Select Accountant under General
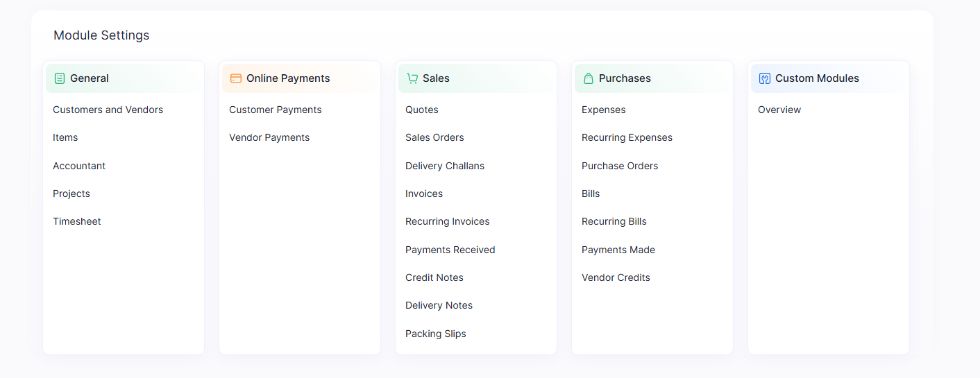Screen dimensions: 980x378 tap(79, 166)
